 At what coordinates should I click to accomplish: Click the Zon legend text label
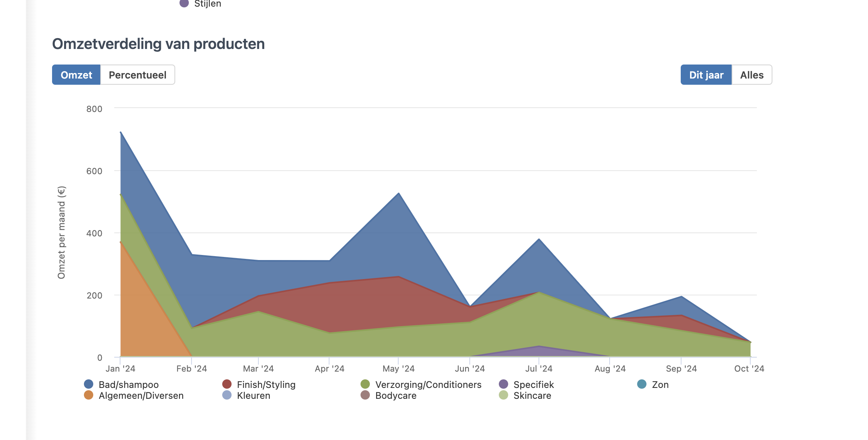click(660, 385)
